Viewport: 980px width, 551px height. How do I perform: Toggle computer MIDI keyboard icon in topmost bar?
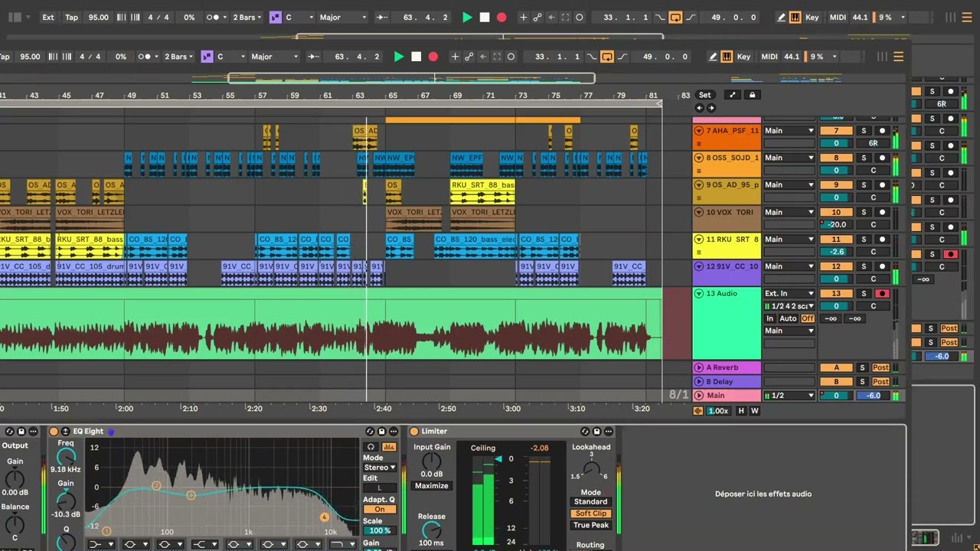point(795,17)
